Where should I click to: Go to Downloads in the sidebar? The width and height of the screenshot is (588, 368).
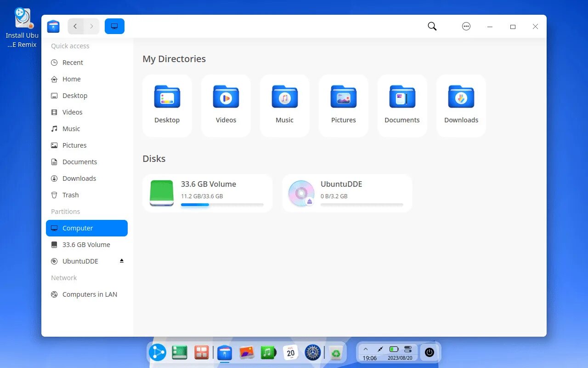point(87,178)
